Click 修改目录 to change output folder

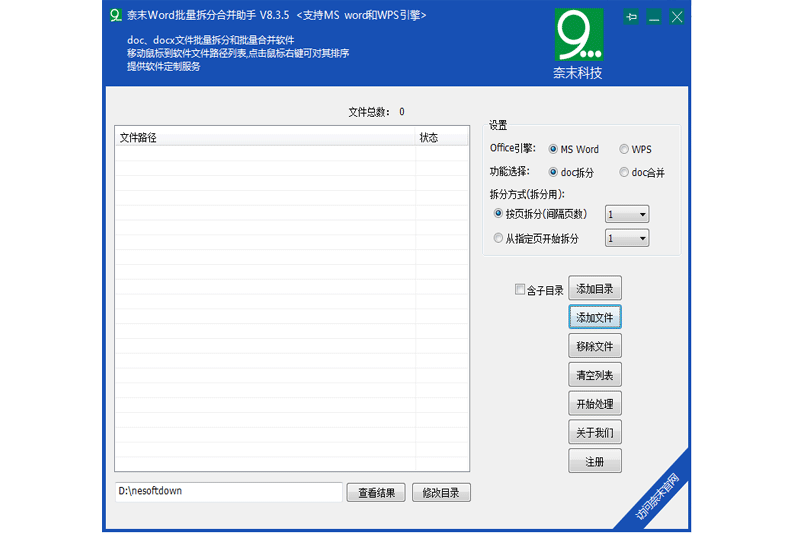(441, 493)
